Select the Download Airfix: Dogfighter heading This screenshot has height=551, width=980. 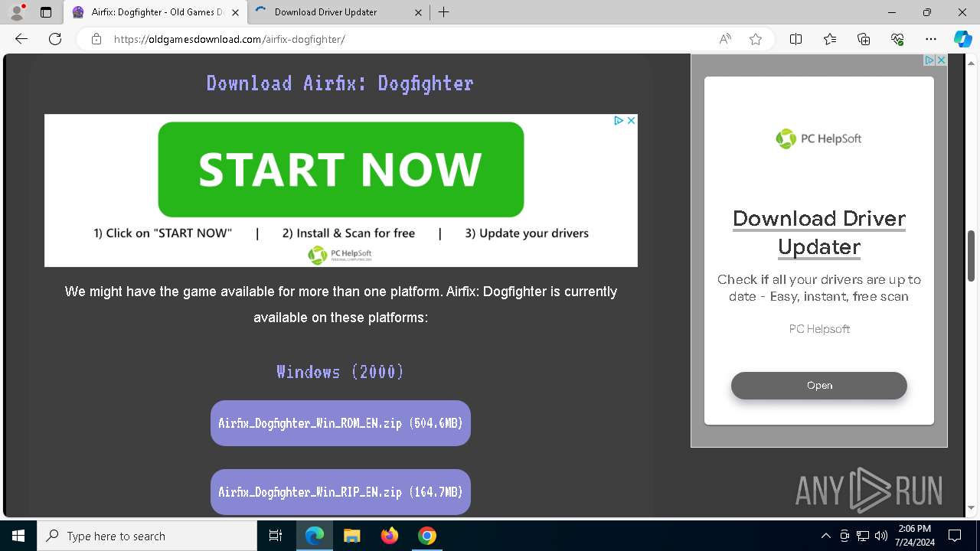[x=340, y=83]
